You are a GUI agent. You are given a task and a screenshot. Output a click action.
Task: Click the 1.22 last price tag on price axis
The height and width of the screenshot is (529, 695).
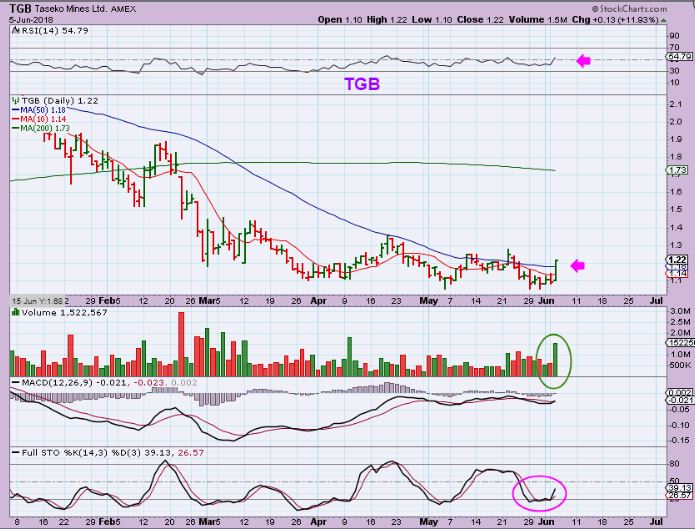click(678, 260)
